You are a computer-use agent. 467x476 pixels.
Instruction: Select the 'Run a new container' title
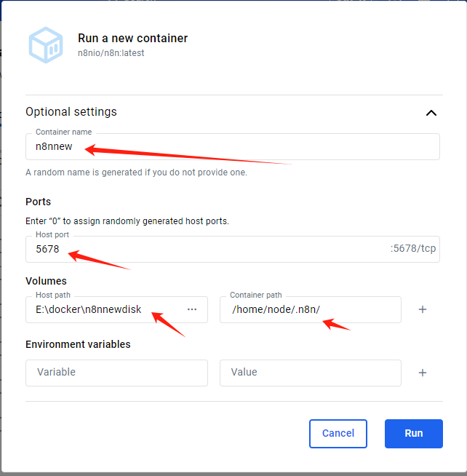(132, 39)
